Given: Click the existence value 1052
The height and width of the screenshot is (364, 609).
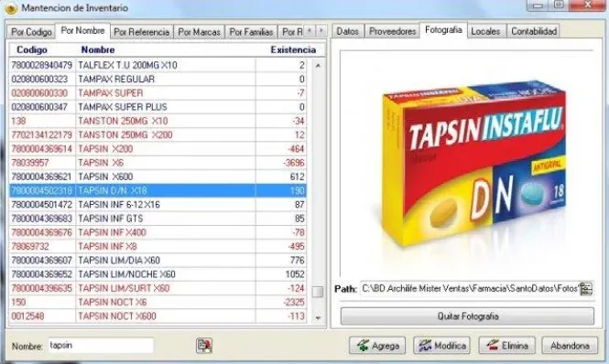Looking at the screenshot, I should [295, 274].
